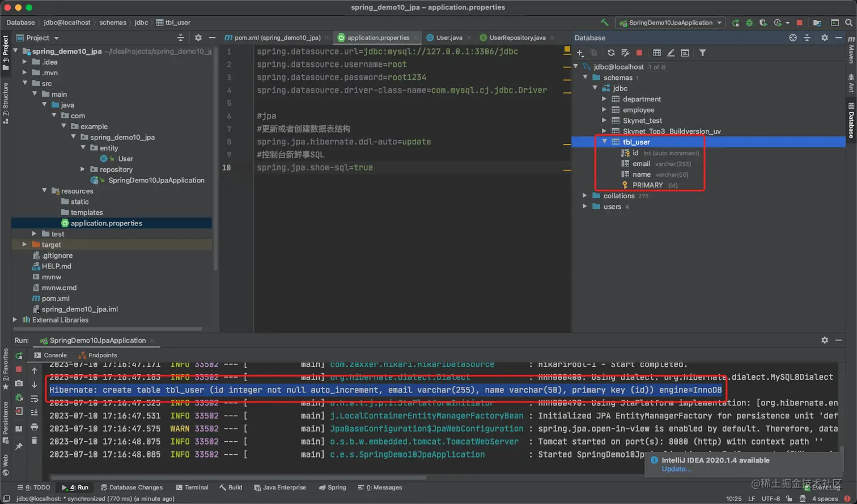
Task: Toggle soft-wrap icon in console sidebar
Action: pos(34,399)
